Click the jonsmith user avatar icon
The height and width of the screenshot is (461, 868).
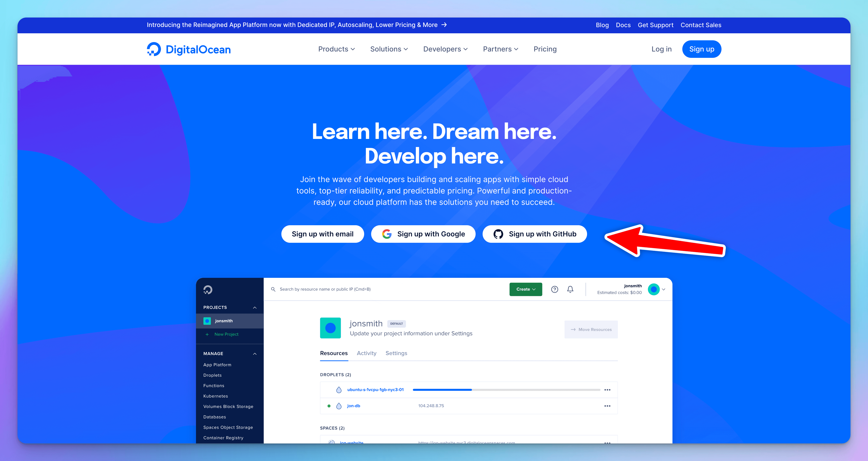point(654,289)
